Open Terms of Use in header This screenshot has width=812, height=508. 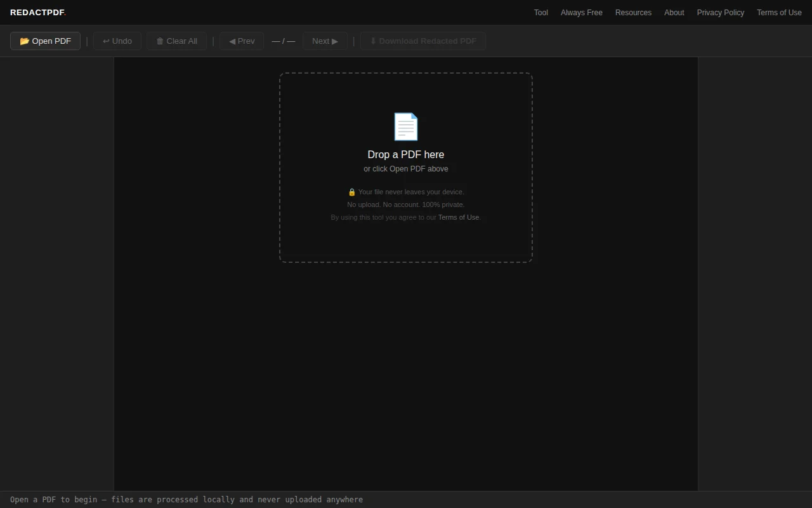click(x=779, y=13)
